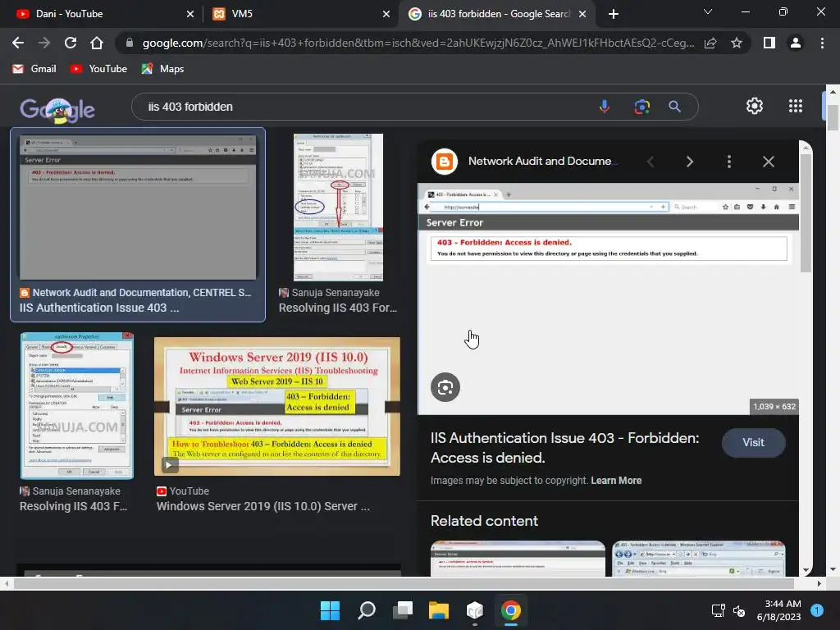The width and height of the screenshot is (840, 630).
Task: Open Chrome three-dot menu
Action: (822, 43)
